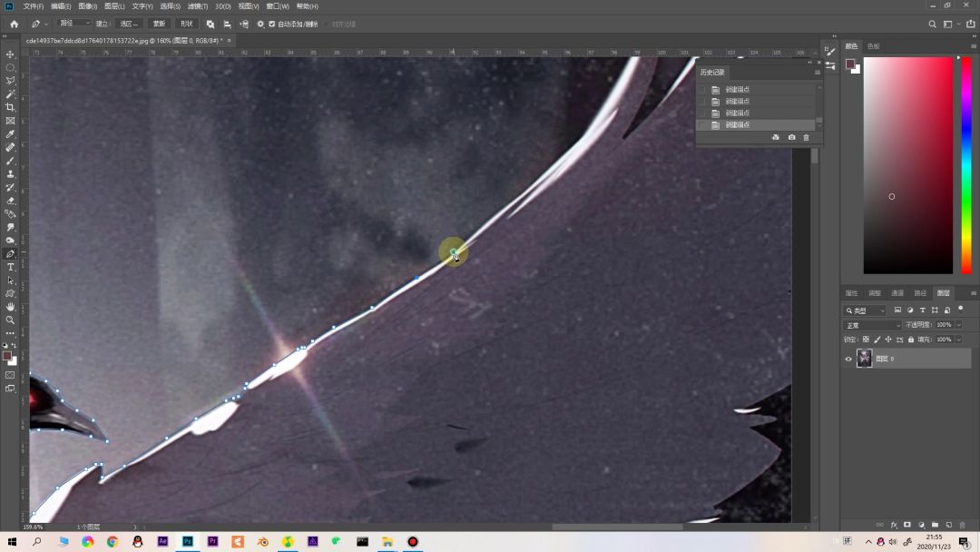Screen dimensions: 980x552
Task: Create new snapshot in History panel
Action: pos(791,137)
